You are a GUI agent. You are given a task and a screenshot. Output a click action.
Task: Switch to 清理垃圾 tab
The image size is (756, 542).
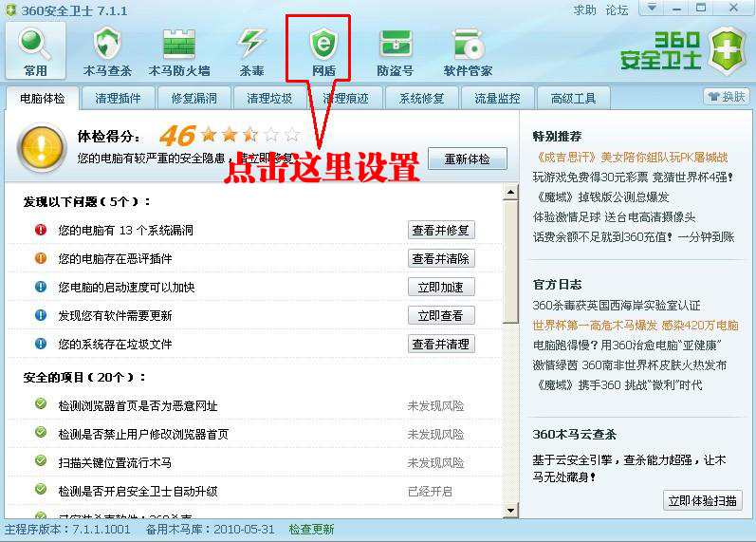click(269, 99)
